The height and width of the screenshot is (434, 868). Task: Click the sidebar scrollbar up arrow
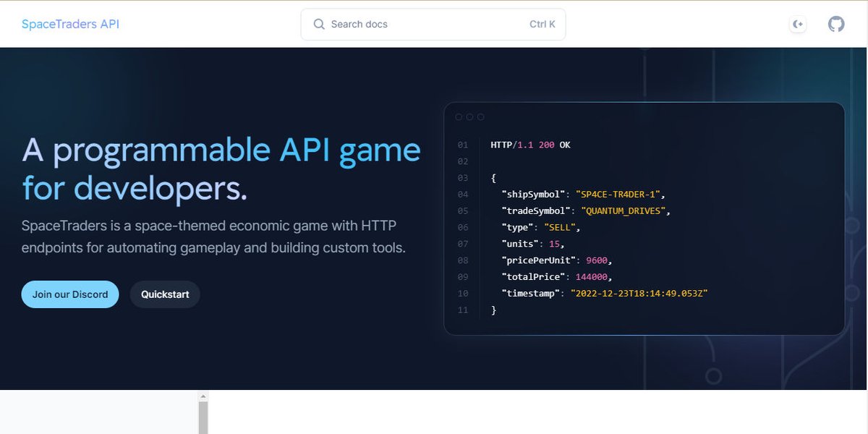pos(203,396)
